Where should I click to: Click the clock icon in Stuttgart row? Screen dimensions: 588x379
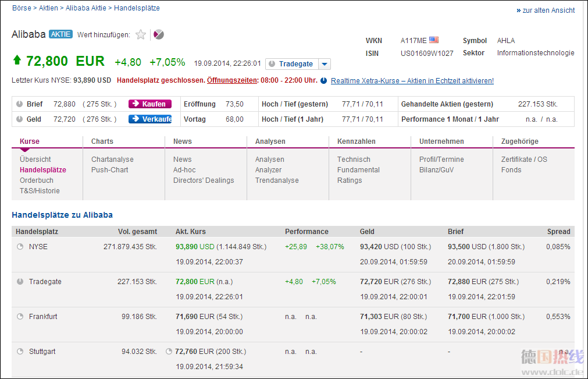[20, 351]
